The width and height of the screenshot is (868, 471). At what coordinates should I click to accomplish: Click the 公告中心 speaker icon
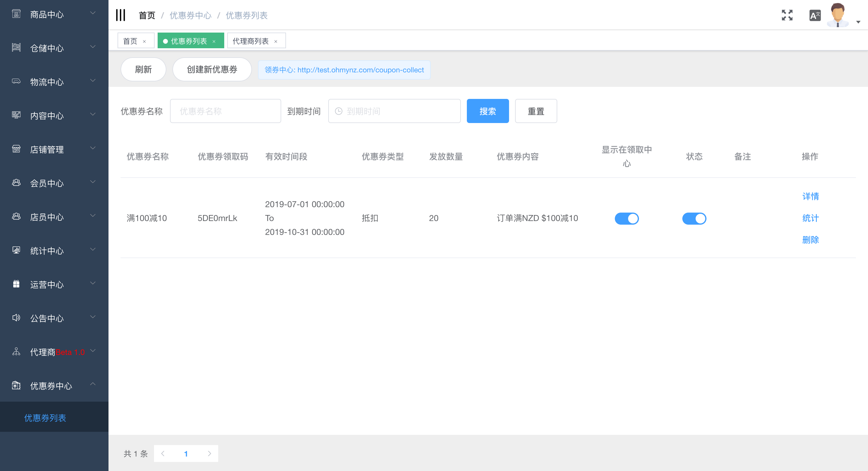pos(16,318)
